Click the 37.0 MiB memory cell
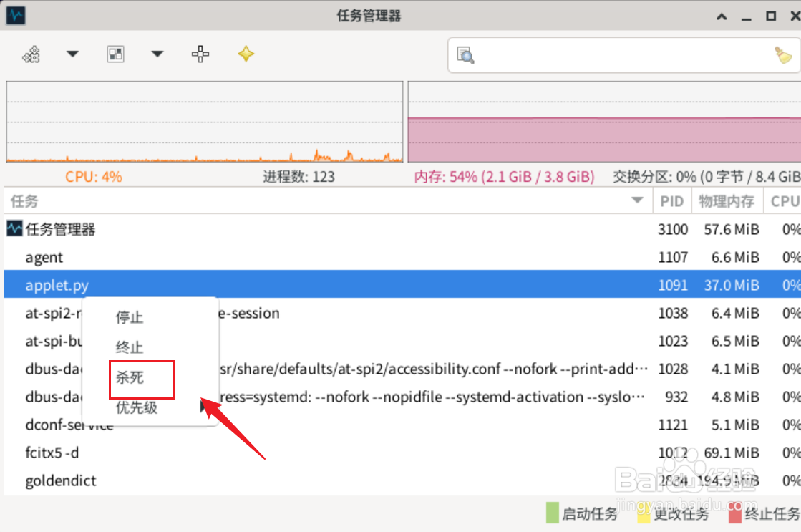 (x=732, y=285)
